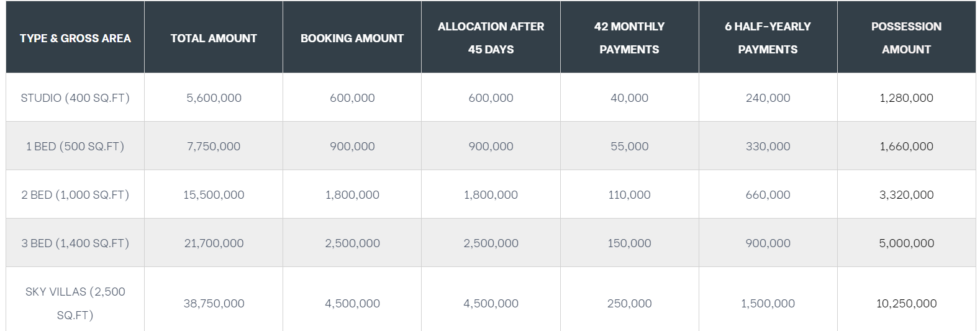
Task: Select the 2 Bed (1,000 SQ.FT) cell
Action: pyautogui.click(x=75, y=194)
